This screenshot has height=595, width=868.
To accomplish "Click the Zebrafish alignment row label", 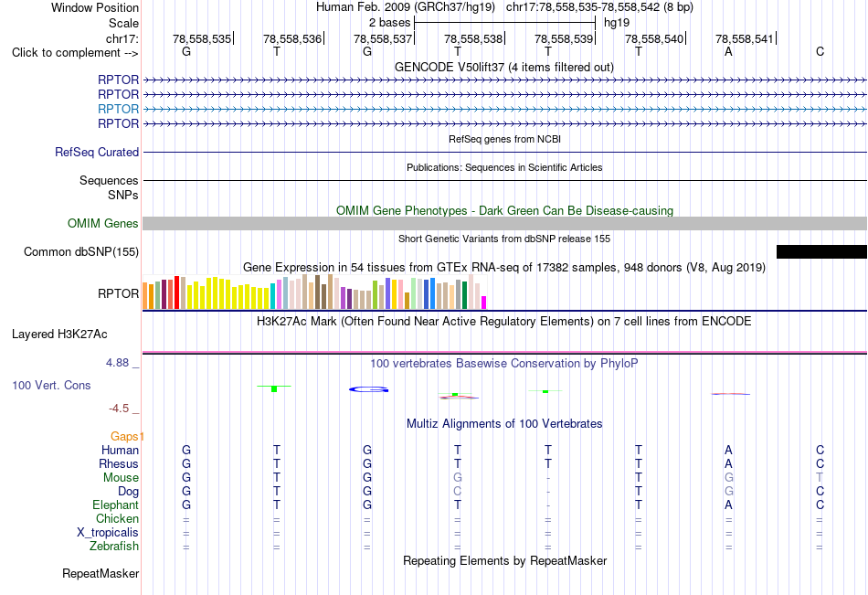I will 114,547.
